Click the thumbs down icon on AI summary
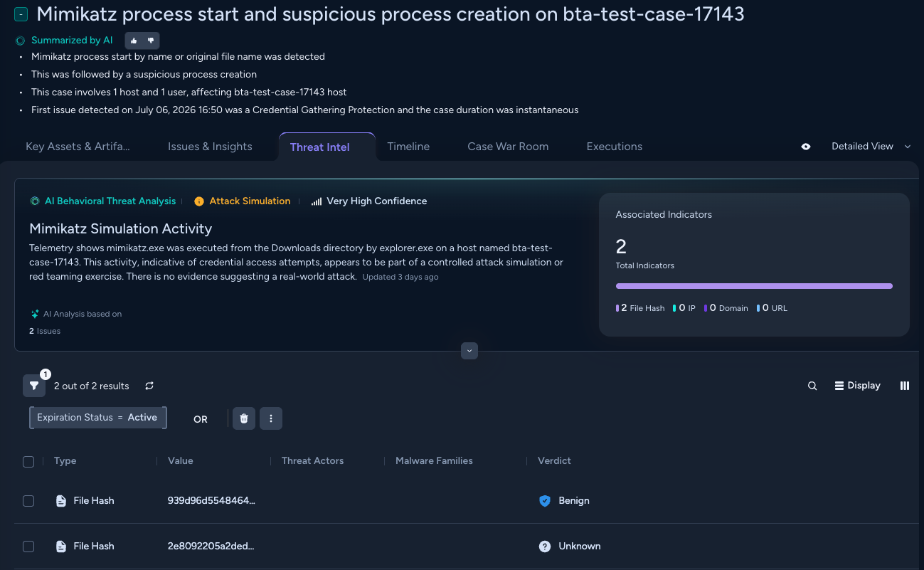Viewport: 924px width, 570px height. tap(150, 41)
